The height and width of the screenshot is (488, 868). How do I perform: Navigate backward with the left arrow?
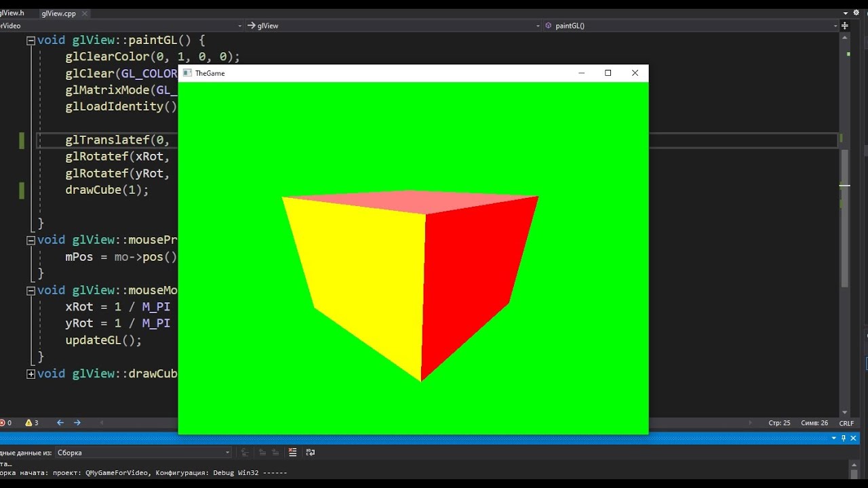pyautogui.click(x=60, y=423)
